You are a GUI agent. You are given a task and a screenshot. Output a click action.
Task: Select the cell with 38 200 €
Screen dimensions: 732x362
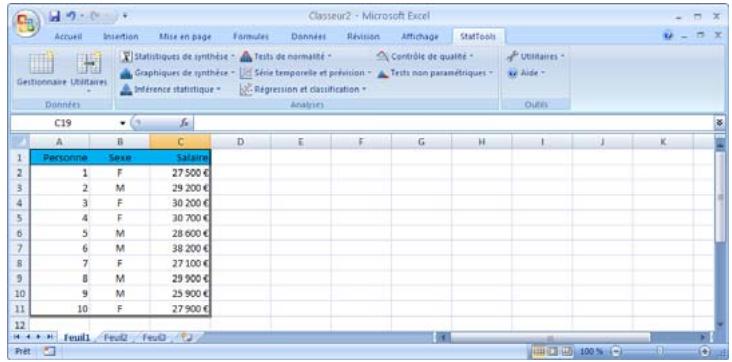point(180,248)
